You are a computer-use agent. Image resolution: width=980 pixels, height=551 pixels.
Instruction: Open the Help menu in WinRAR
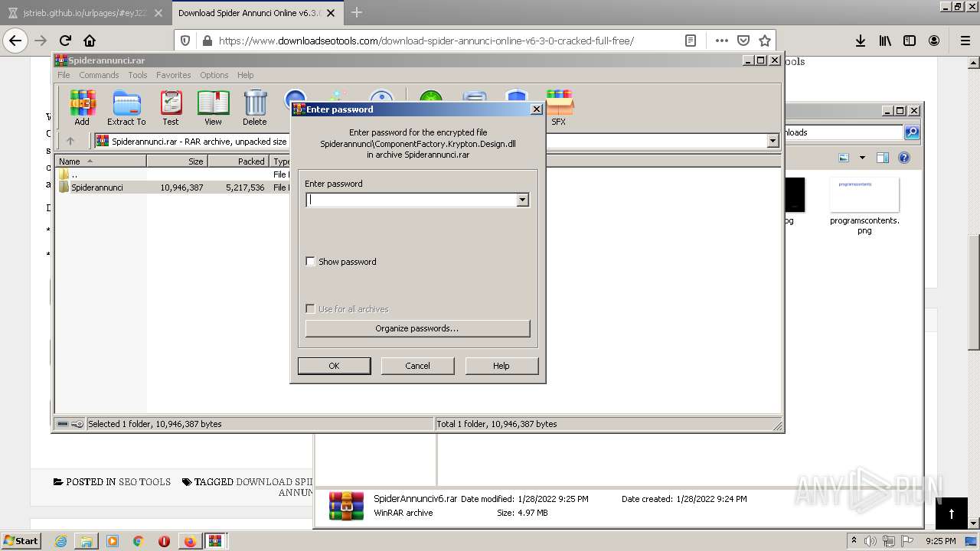click(x=246, y=75)
